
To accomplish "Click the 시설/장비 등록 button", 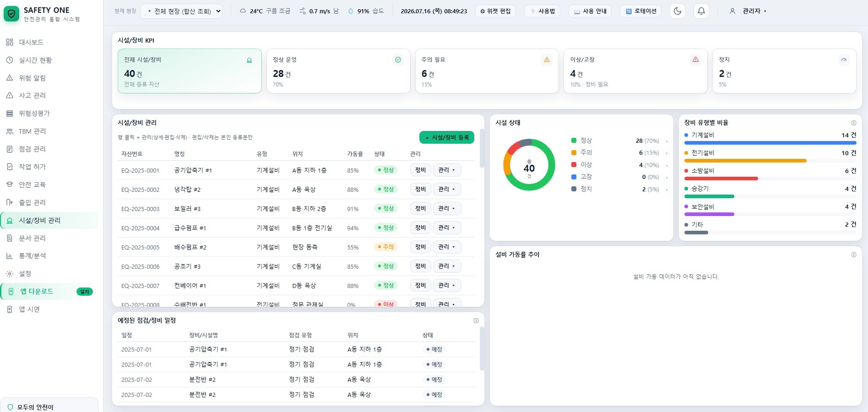I will click(447, 137).
